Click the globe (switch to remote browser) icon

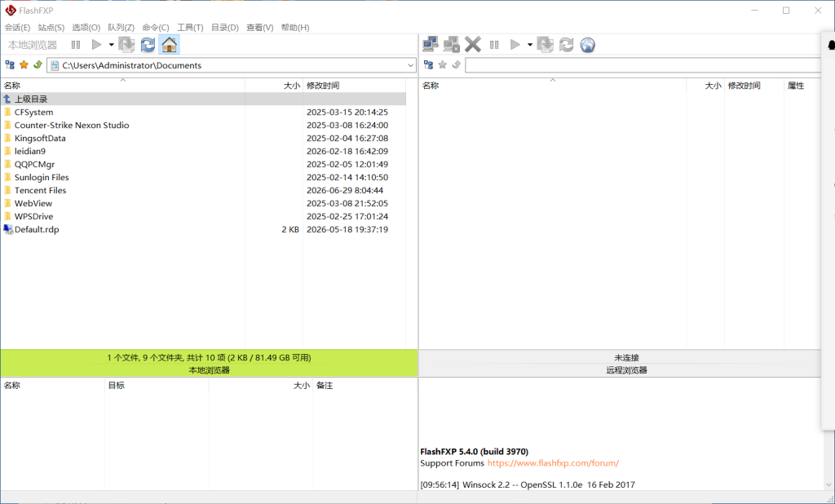tap(587, 45)
